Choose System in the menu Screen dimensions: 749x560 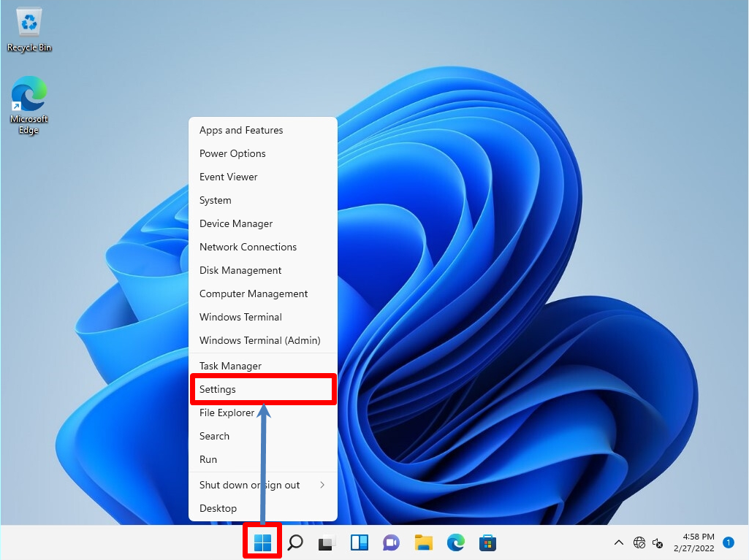pyautogui.click(x=263, y=201)
